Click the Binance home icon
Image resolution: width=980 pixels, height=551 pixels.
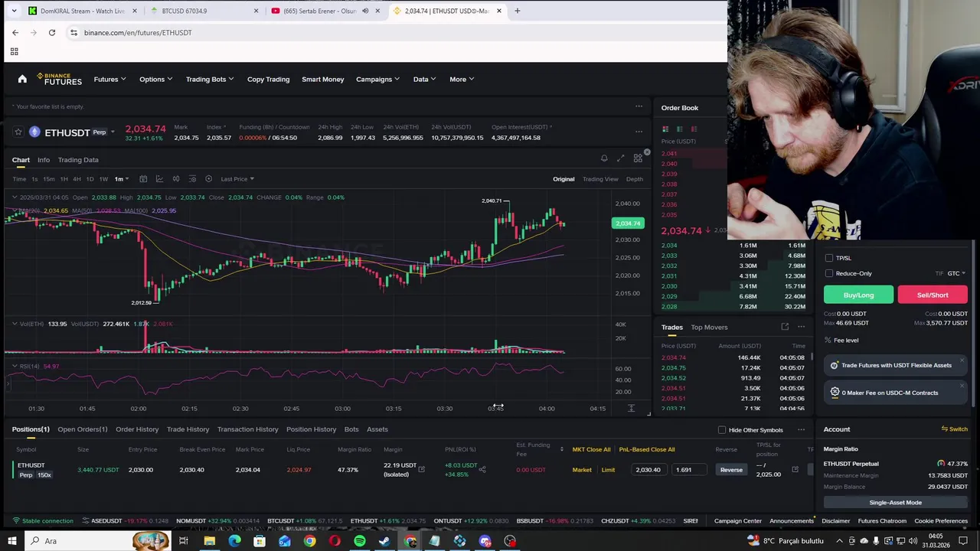click(x=22, y=79)
